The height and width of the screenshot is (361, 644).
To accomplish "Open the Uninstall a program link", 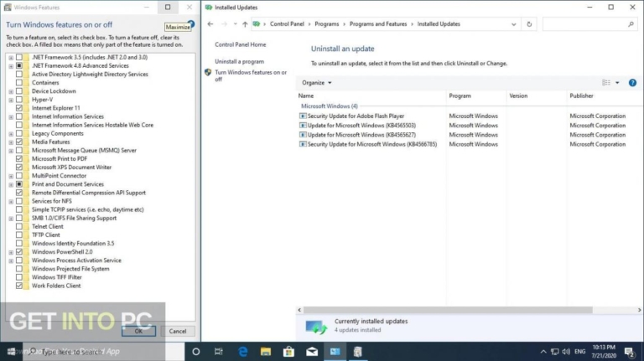I will click(x=240, y=61).
